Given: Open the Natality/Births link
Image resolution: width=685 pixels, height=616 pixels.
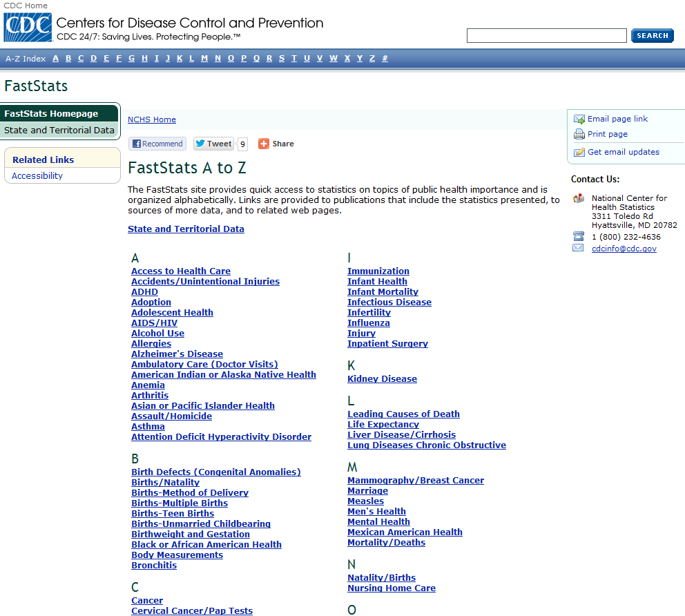Looking at the screenshot, I should 381,578.
